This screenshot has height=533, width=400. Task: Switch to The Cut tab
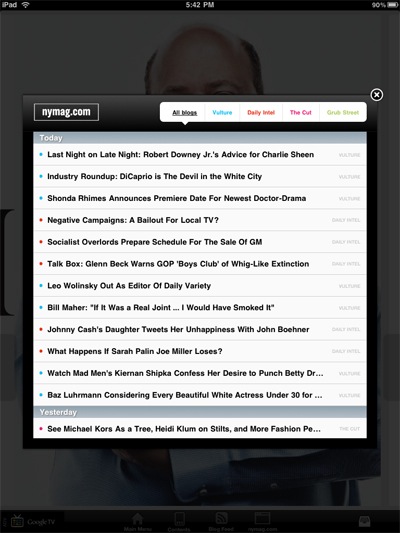pos(301,113)
